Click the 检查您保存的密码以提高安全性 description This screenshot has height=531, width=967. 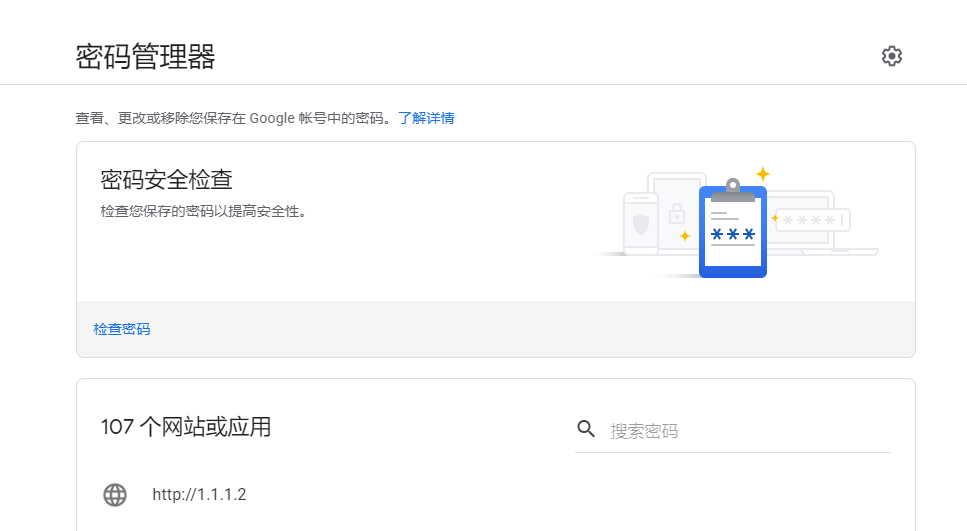[x=204, y=212]
